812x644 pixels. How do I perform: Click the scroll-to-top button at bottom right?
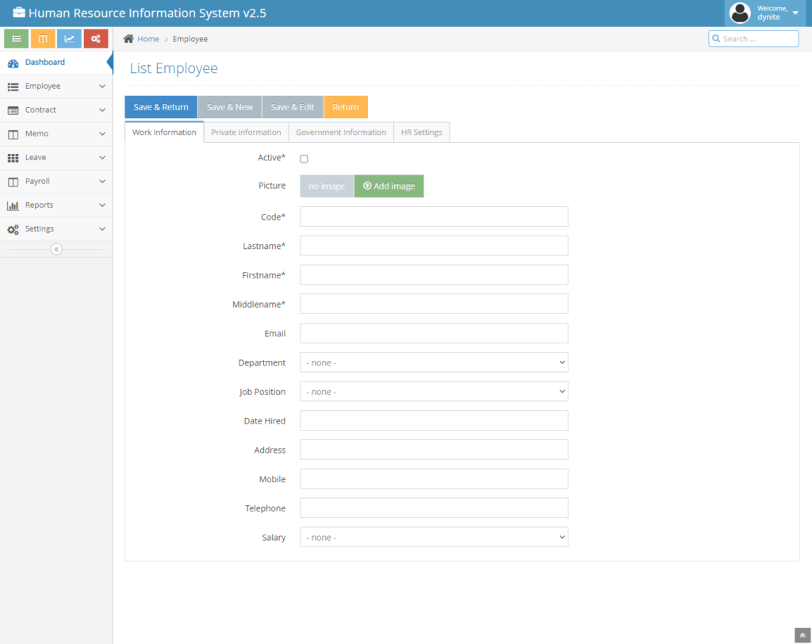click(x=802, y=634)
